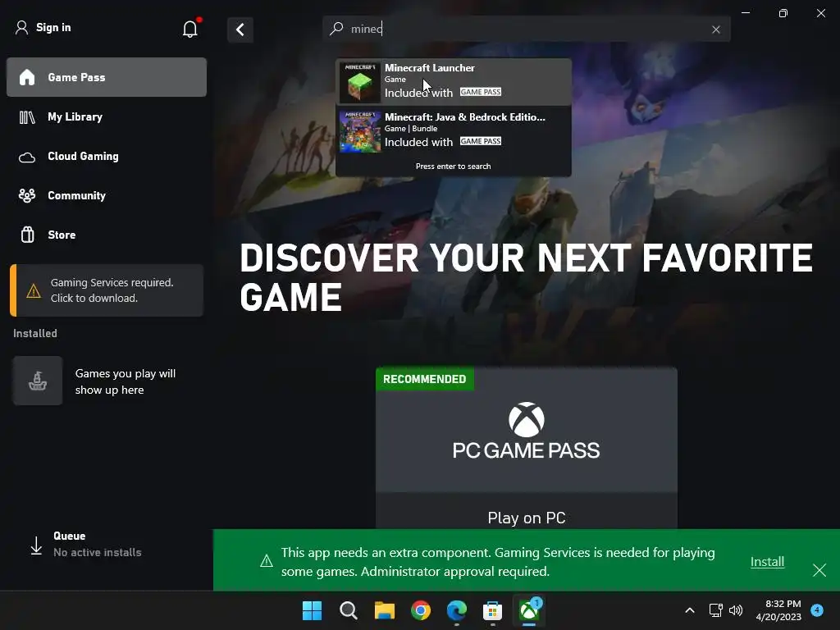Click the Game Pass home icon
The height and width of the screenshot is (630, 840).
point(27,77)
